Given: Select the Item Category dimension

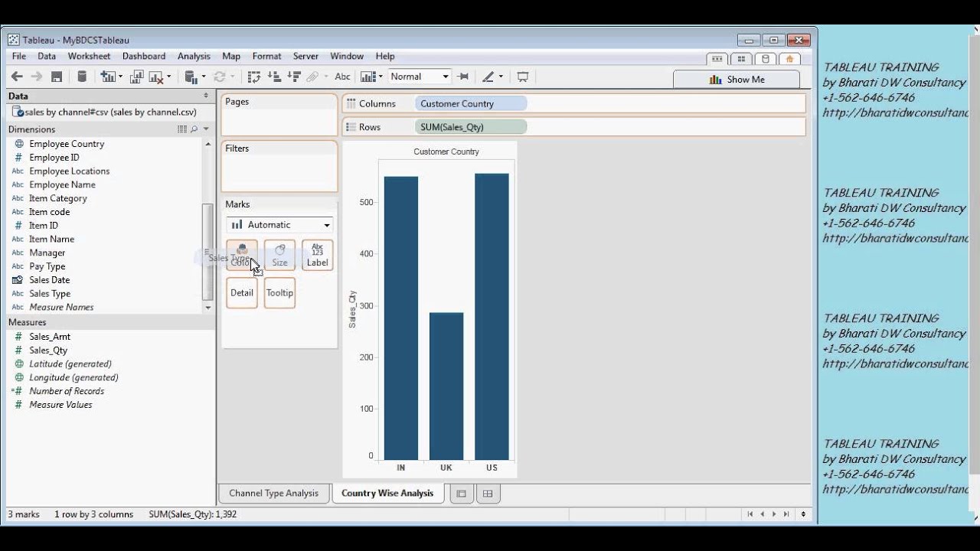Looking at the screenshot, I should coord(58,198).
